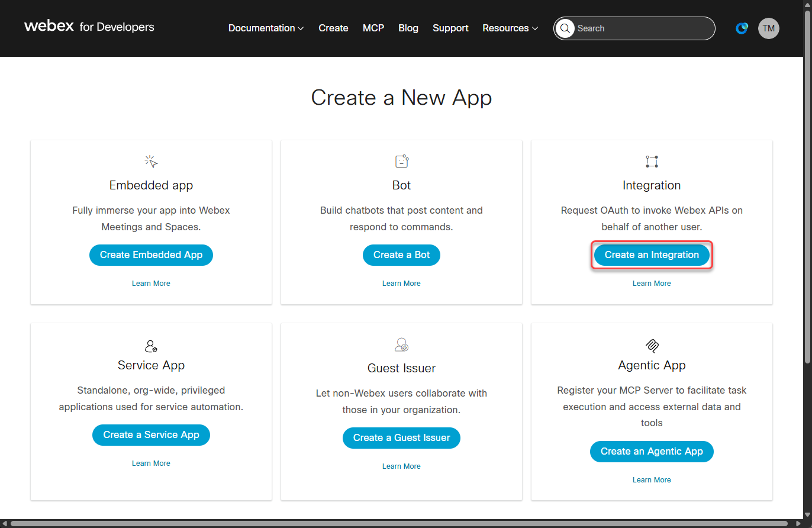Expand the Documentation dropdown menu
The image size is (812, 528).
(x=266, y=28)
